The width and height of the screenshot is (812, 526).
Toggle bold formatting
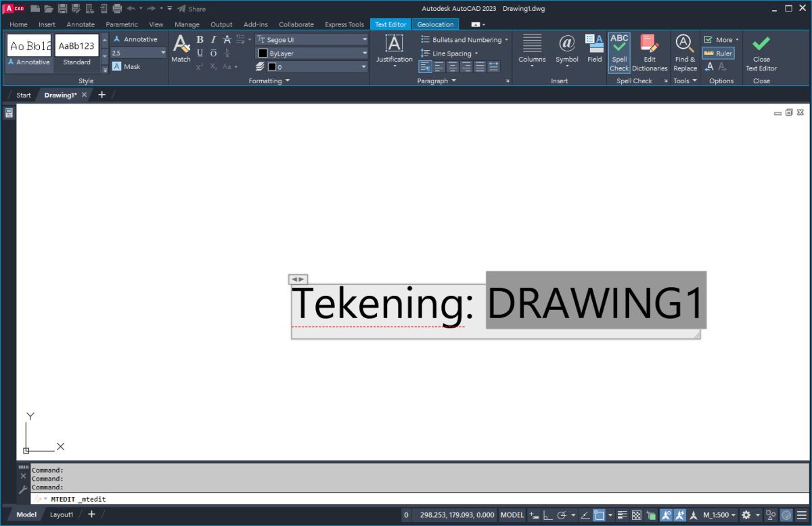pyautogui.click(x=200, y=39)
